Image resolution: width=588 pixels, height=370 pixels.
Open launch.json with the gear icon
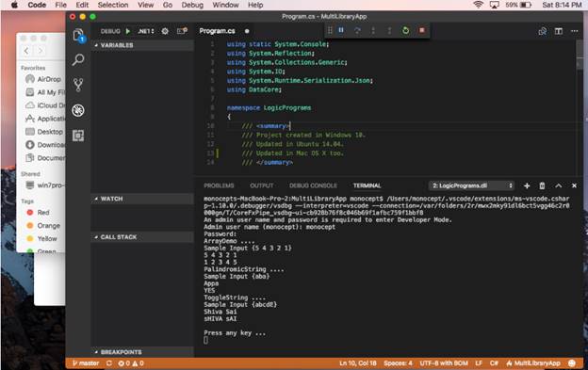pos(165,31)
